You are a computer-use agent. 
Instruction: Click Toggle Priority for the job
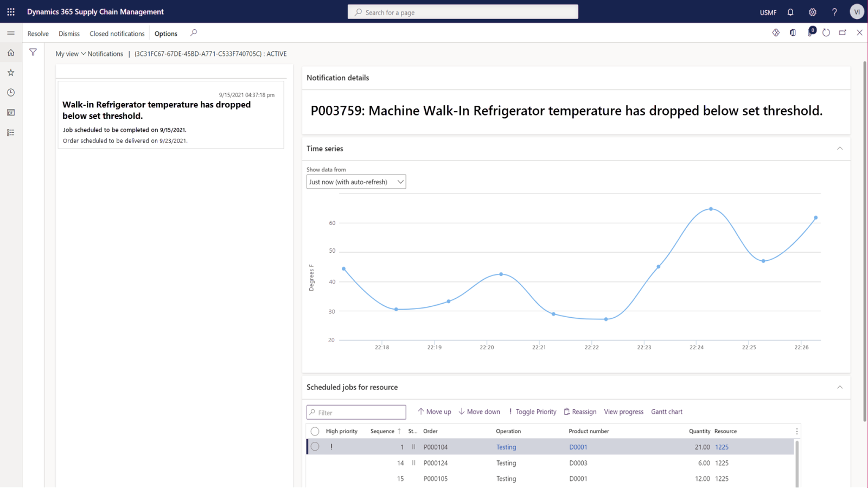point(532,412)
